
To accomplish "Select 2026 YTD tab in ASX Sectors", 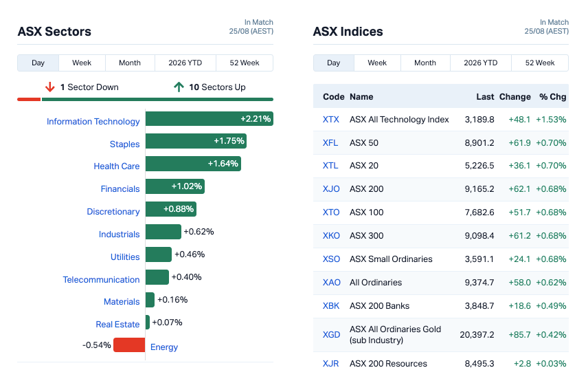I will pyautogui.click(x=185, y=63).
